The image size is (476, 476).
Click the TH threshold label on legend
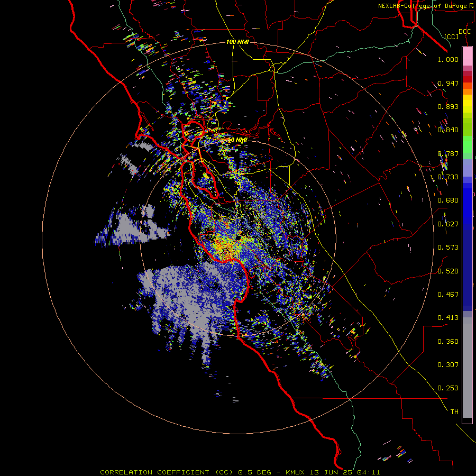(x=454, y=412)
